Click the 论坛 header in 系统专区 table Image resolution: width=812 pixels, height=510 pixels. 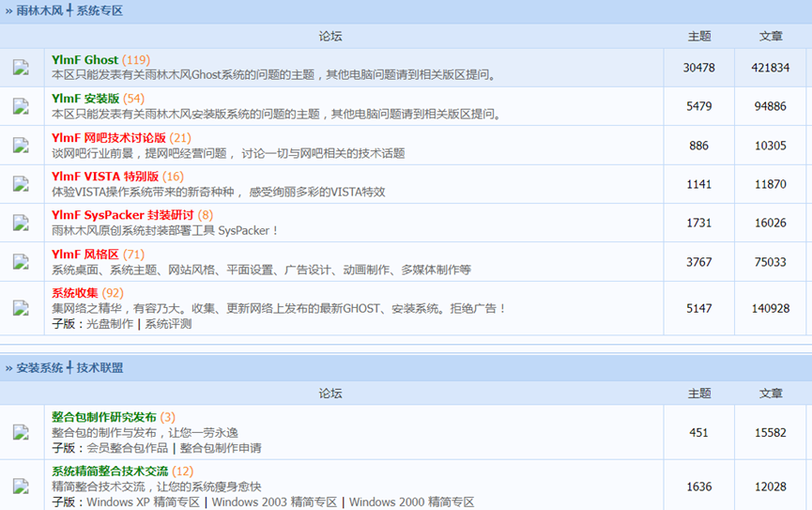click(x=330, y=37)
